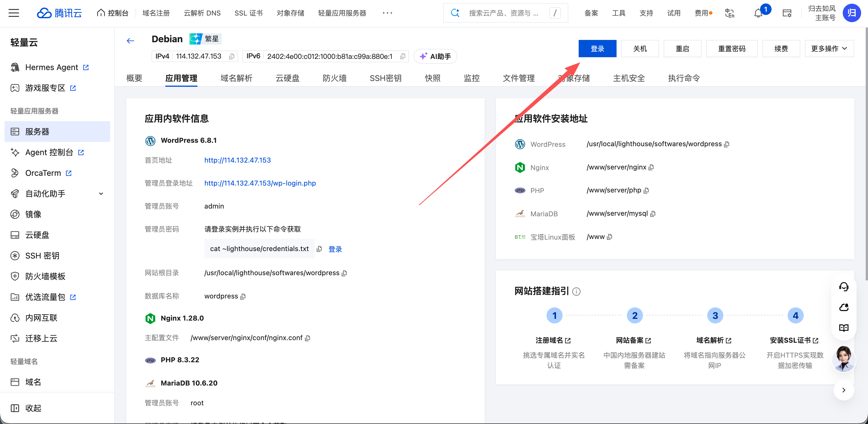Click the AI assistant avatar thumbnail
Viewport: 868px width, 424px height.
[x=844, y=359]
